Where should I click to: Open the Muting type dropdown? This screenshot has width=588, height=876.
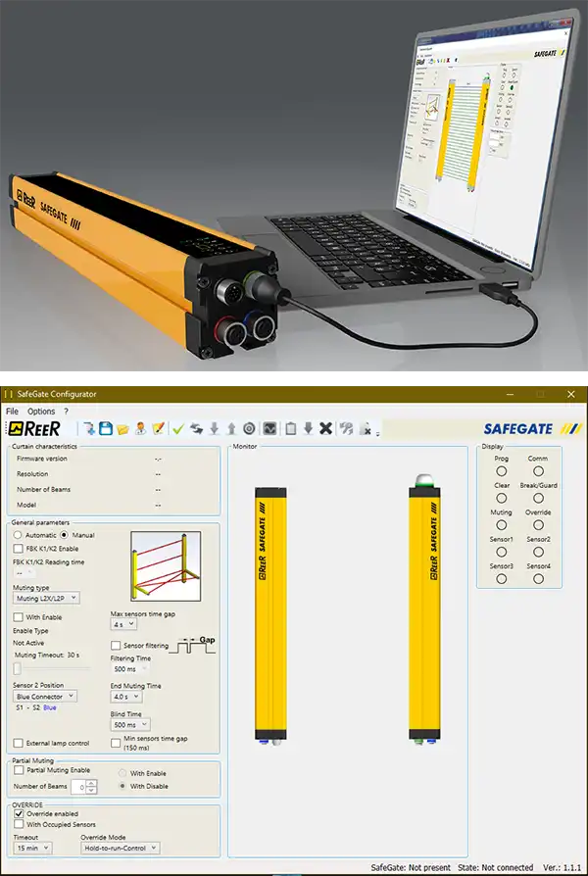tap(46, 599)
